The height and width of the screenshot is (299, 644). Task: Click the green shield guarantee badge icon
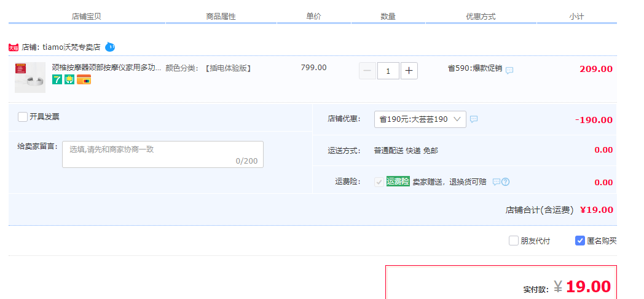(x=69, y=79)
